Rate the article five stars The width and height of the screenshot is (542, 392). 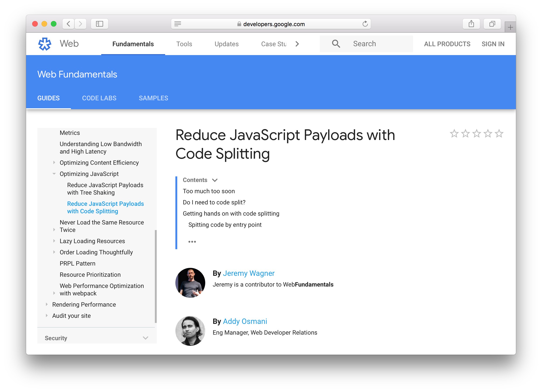pos(499,134)
